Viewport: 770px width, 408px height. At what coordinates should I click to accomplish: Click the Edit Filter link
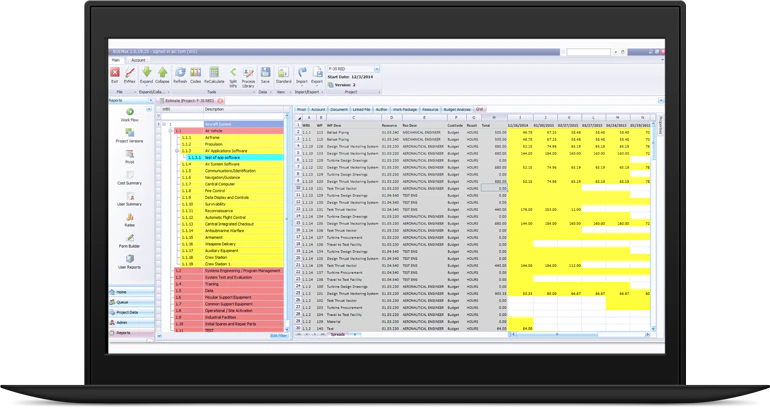pos(278,336)
